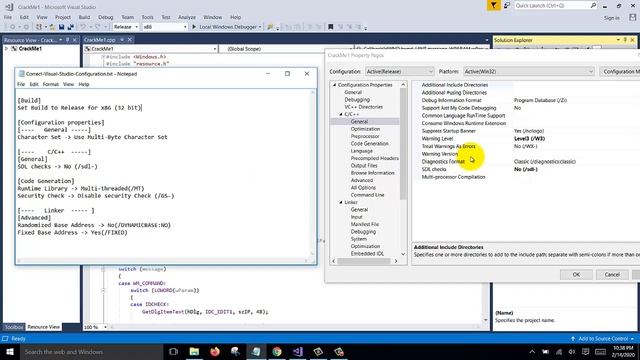Click the navigate backward toolbar icon

12,27
